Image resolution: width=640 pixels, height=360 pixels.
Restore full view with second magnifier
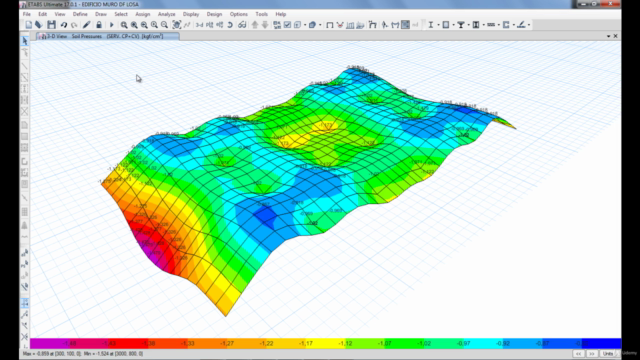[134, 25]
